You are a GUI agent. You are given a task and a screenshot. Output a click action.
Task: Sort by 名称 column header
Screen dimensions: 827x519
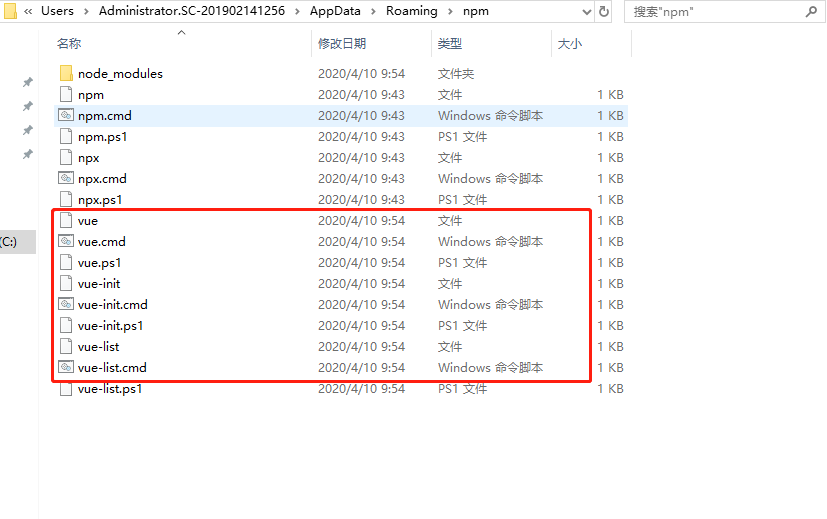(69, 44)
